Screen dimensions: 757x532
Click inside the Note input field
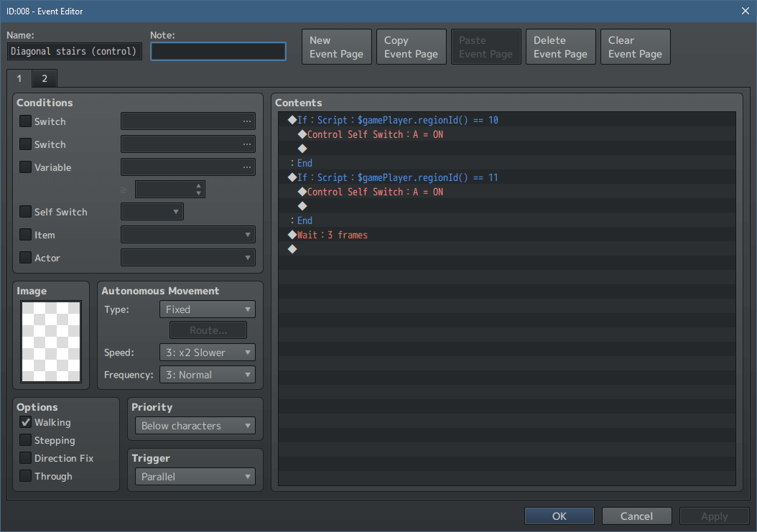(218, 51)
